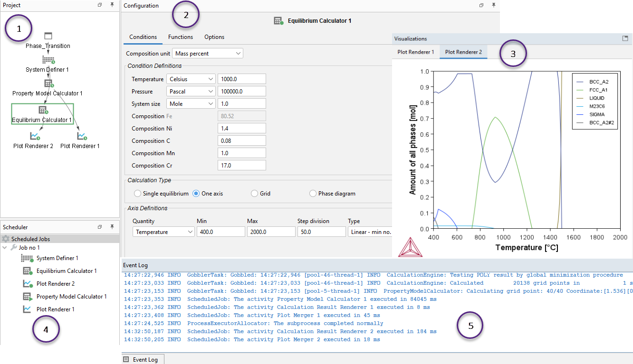The height and width of the screenshot is (364, 633).
Task: Undock the Configuration panel
Action: (481, 5)
